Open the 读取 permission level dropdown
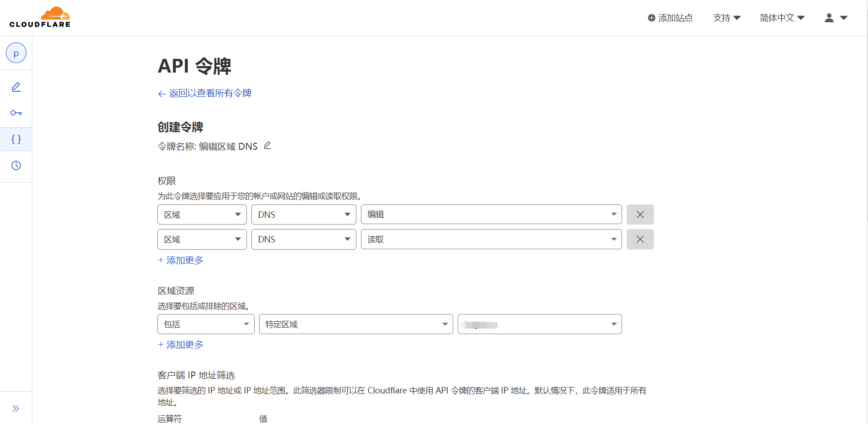The image size is (868, 424). click(x=492, y=239)
